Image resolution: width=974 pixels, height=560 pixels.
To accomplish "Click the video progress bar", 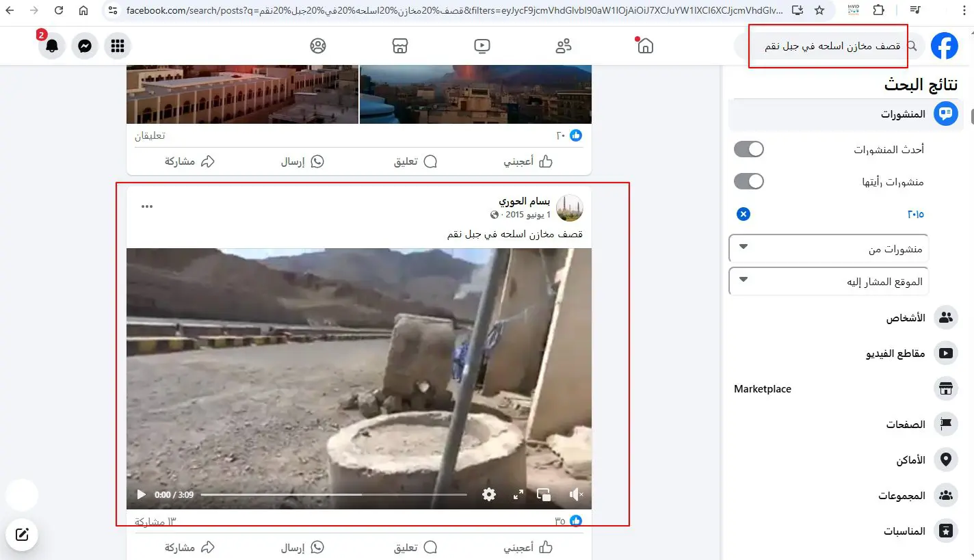I will [334, 494].
